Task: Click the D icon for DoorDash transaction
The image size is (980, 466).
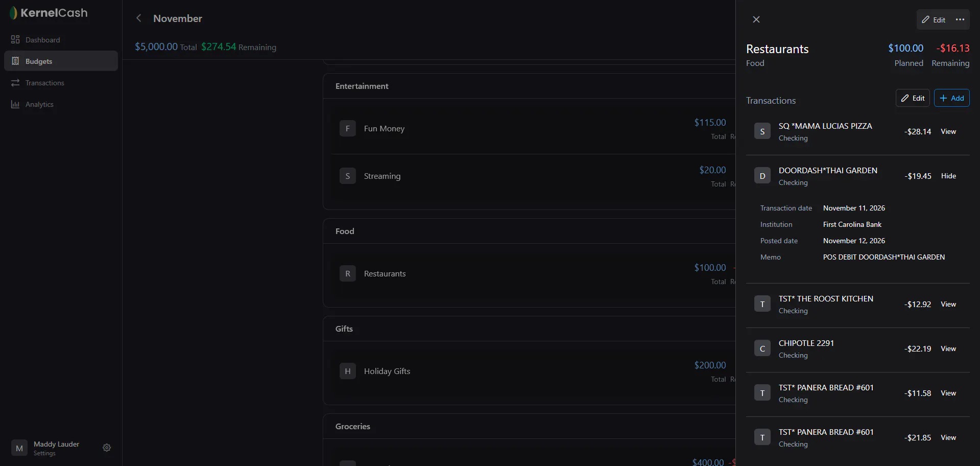Action: tap(762, 176)
